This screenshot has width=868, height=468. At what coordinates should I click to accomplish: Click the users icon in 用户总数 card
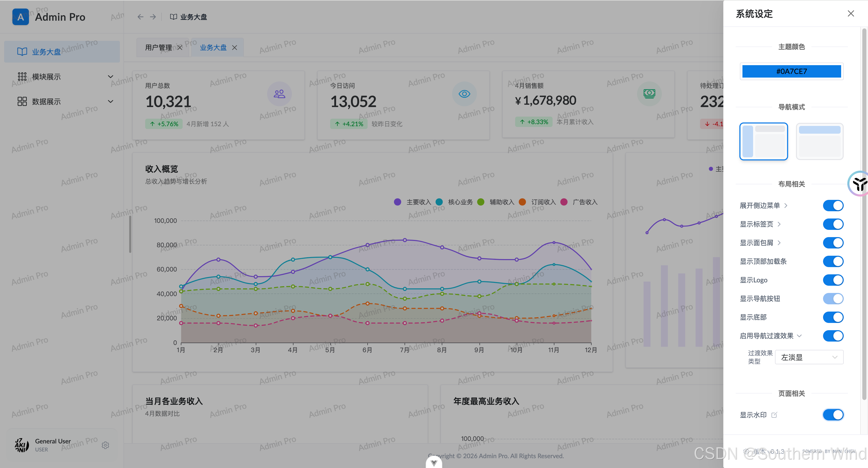(x=279, y=94)
